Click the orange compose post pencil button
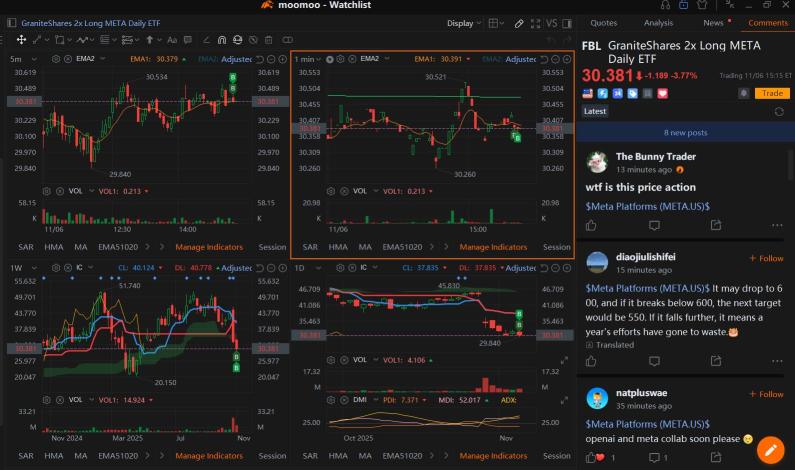Screen dimensions: 795x470 tap(770, 449)
